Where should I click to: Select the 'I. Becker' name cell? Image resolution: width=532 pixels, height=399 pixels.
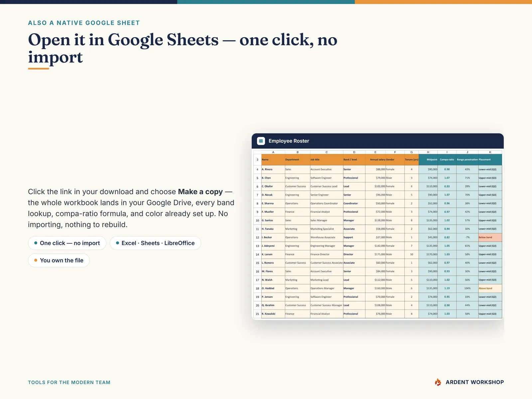click(273, 237)
